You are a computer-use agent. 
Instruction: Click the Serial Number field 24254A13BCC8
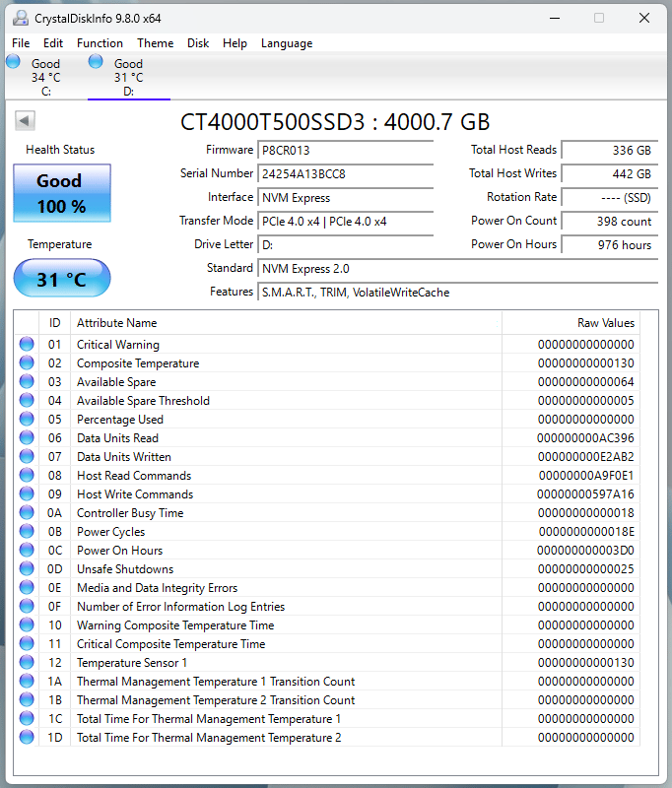coord(345,174)
